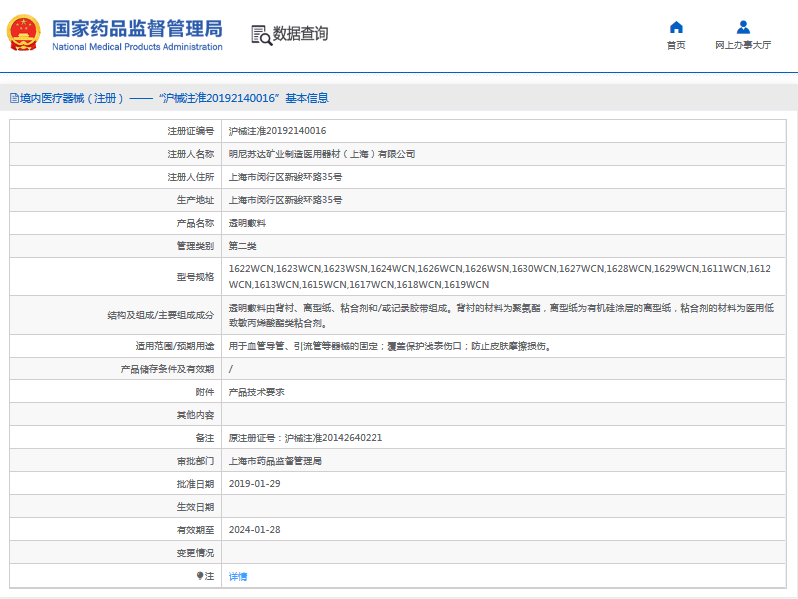
Task: Click the 有效期至 value 2024-01-28
Action: click(x=254, y=530)
